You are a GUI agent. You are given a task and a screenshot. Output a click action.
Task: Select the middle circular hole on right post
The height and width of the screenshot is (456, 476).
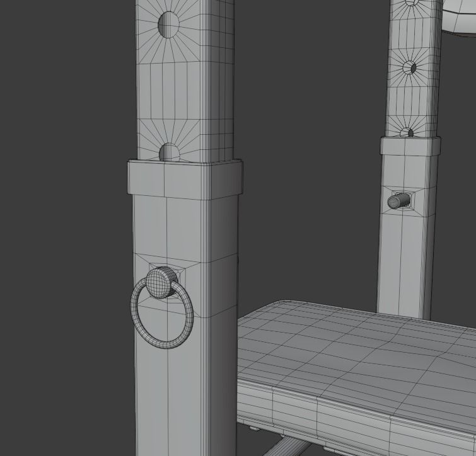point(410,67)
